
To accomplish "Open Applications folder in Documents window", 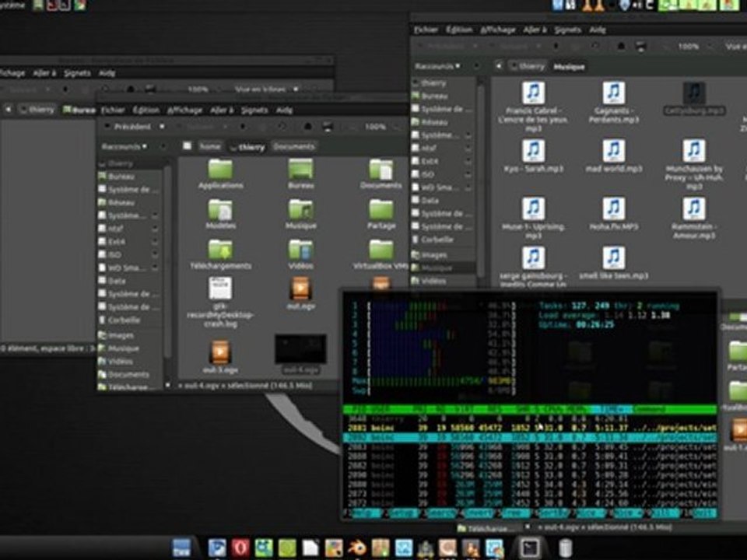I will click(x=220, y=174).
